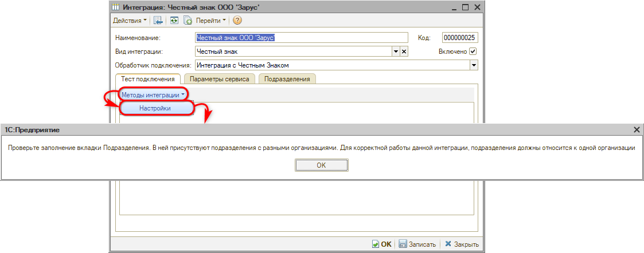Click OK in the warning message dialog
This screenshot has height=253, width=644.
click(321, 165)
